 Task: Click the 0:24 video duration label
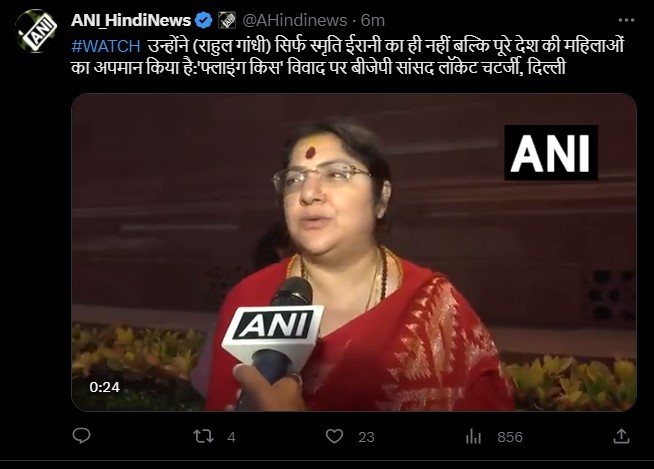tap(105, 387)
